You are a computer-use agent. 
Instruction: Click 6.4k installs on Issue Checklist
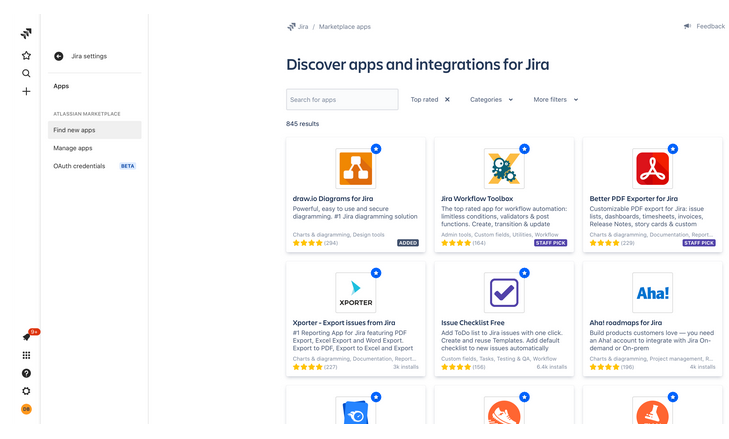click(x=552, y=367)
